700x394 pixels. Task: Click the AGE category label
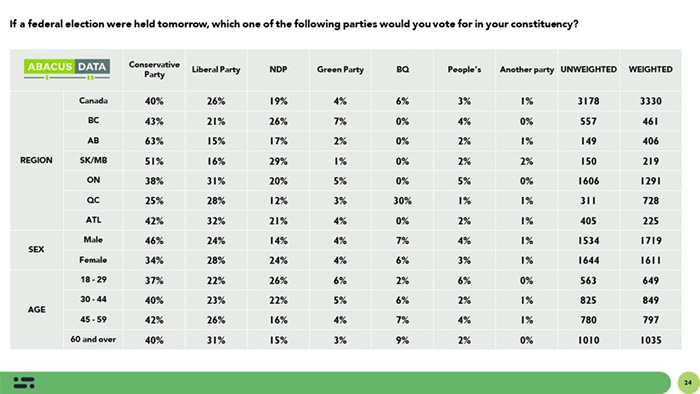point(36,310)
